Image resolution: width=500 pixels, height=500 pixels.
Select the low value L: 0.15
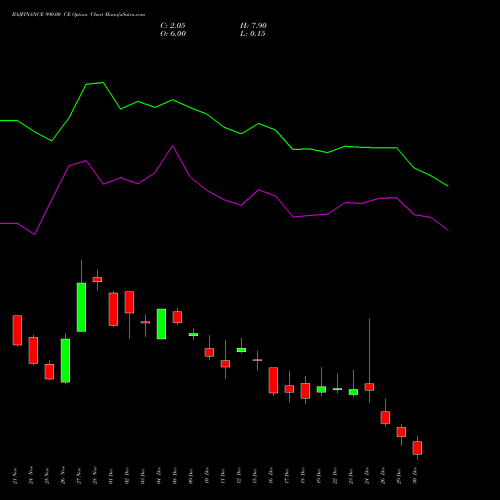[x=253, y=34]
